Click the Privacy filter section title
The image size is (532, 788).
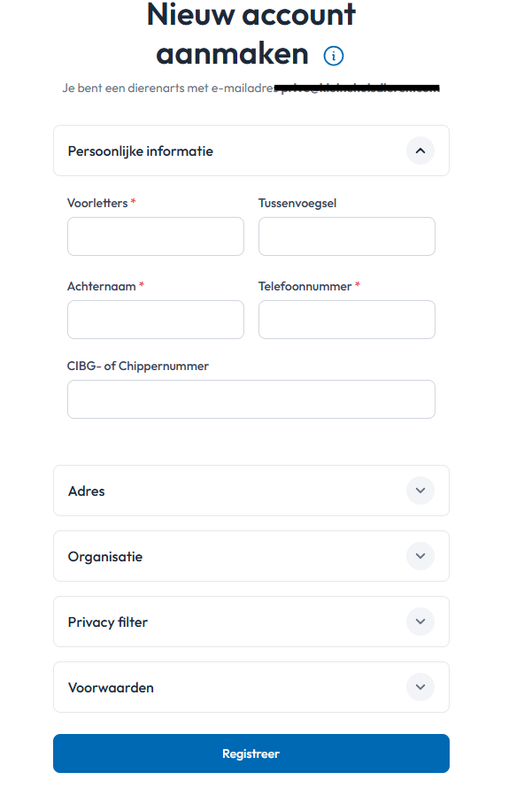point(108,622)
